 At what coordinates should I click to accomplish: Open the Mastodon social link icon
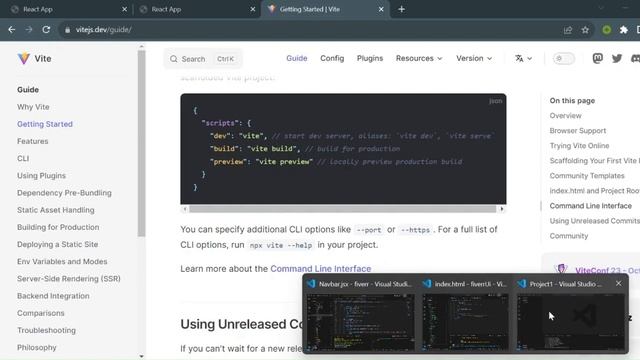(598, 58)
